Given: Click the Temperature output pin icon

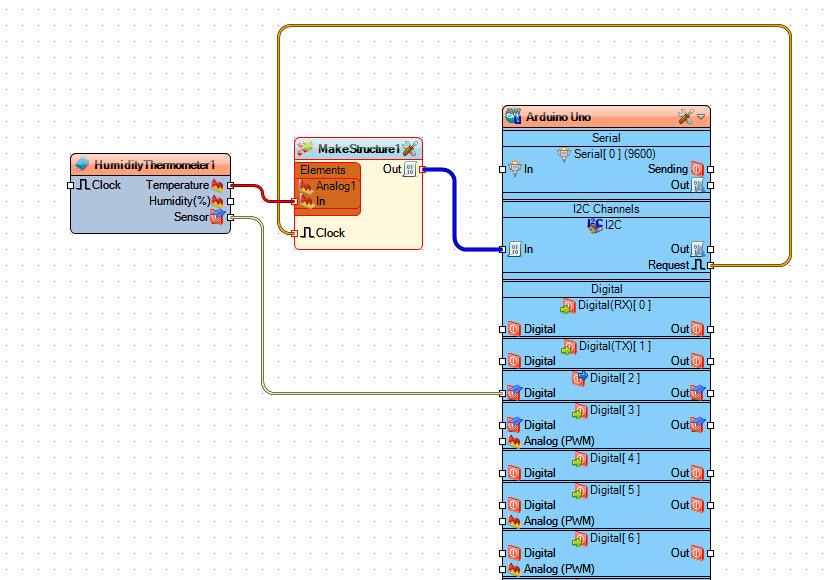Looking at the screenshot, I should coord(217,185).
